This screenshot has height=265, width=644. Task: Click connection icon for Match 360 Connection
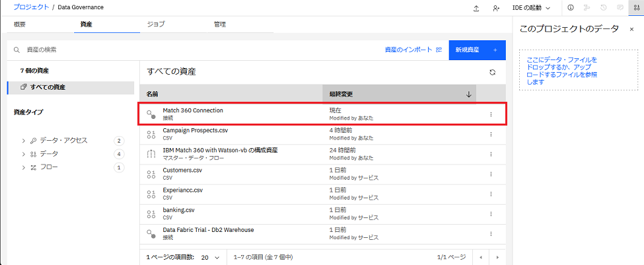(x=151, y=114)
